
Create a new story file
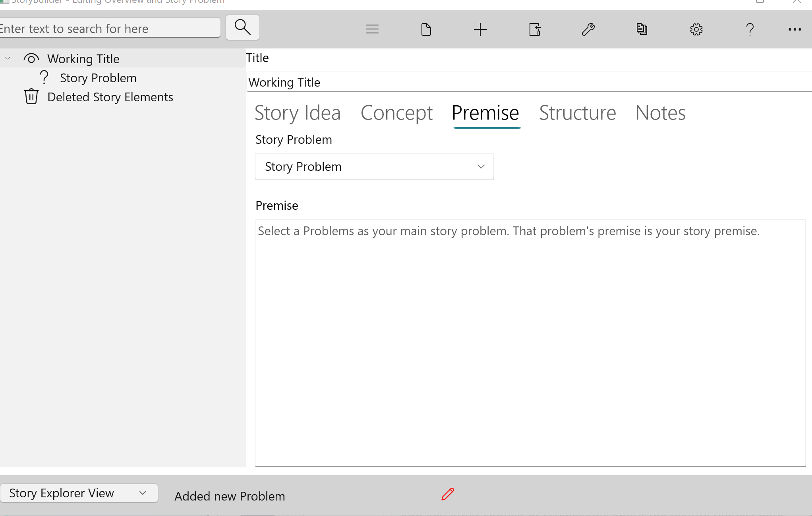(x=426, y=29)
